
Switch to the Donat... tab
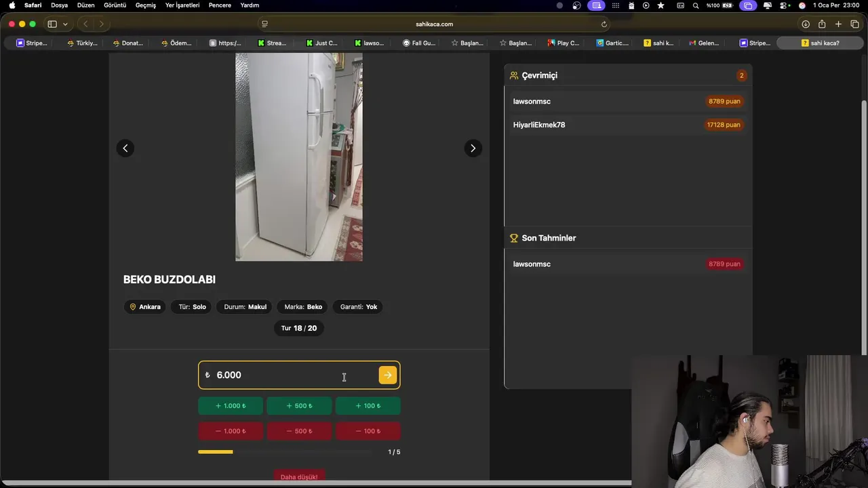pos(128,43)
